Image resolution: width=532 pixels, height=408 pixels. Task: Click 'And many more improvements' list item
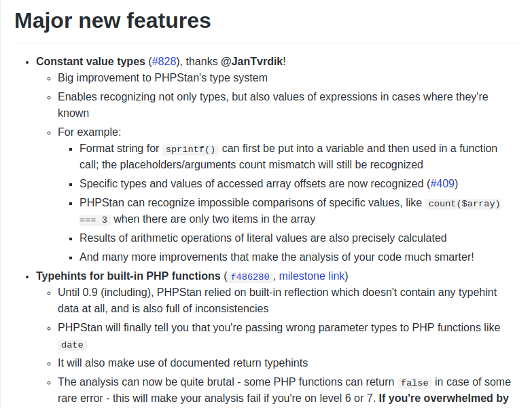(277, 257)
